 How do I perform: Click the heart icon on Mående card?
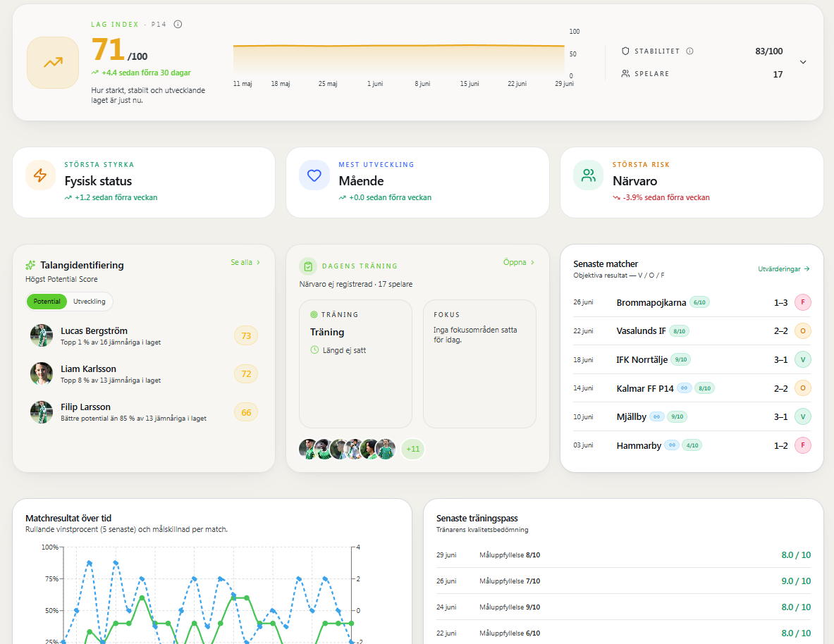click(314, 175)
